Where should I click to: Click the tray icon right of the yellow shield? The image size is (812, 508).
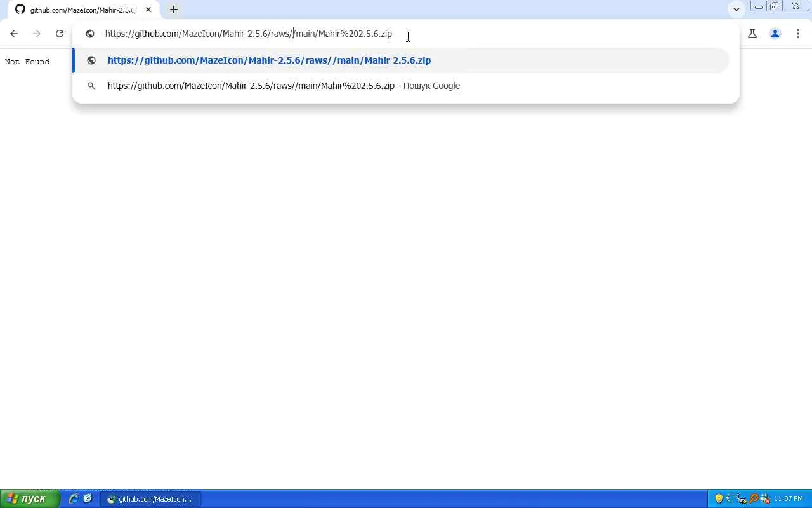coord(730,499)
